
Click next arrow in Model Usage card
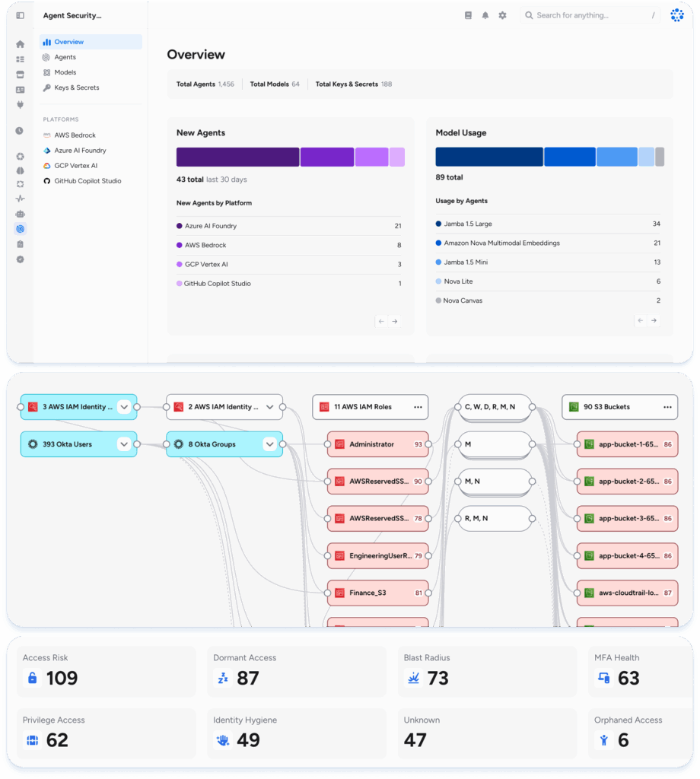click(x=654, y=321)
